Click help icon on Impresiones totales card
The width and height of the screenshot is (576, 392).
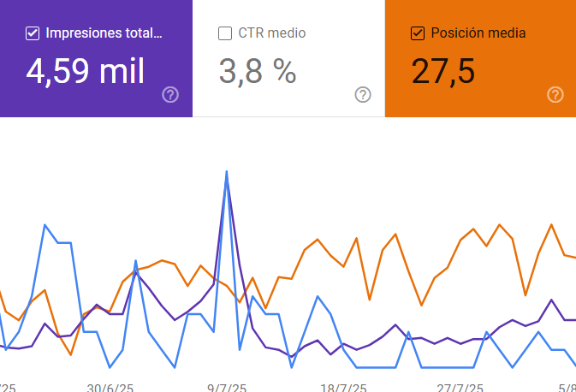pyautogui.click(x=170, y=94)
